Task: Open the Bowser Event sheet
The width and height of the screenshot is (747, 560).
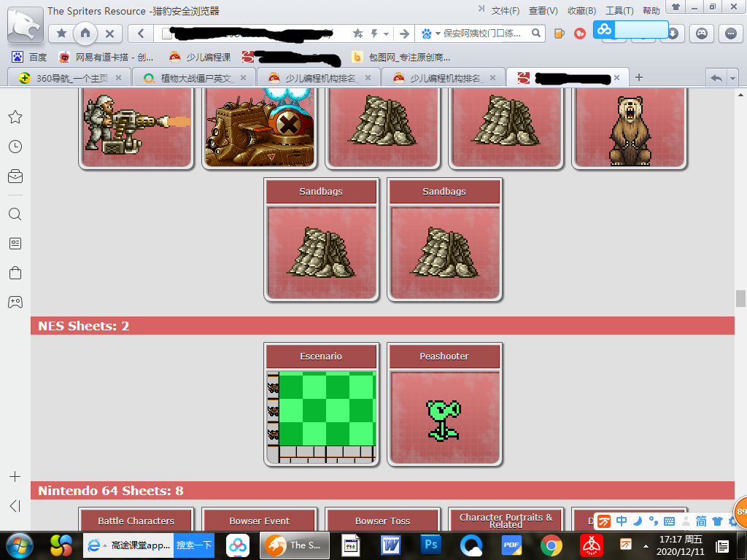Action: [260, 520]
